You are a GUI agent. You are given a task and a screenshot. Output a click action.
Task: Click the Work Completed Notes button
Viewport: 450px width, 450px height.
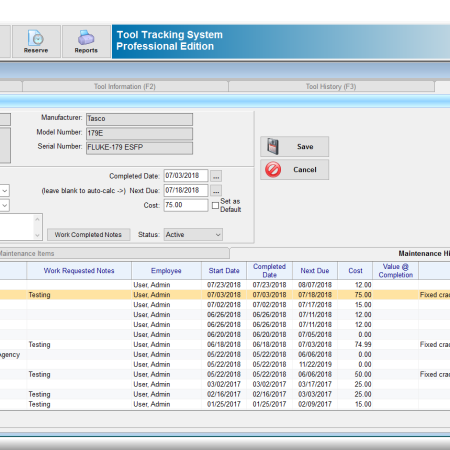tap(88, 235)
